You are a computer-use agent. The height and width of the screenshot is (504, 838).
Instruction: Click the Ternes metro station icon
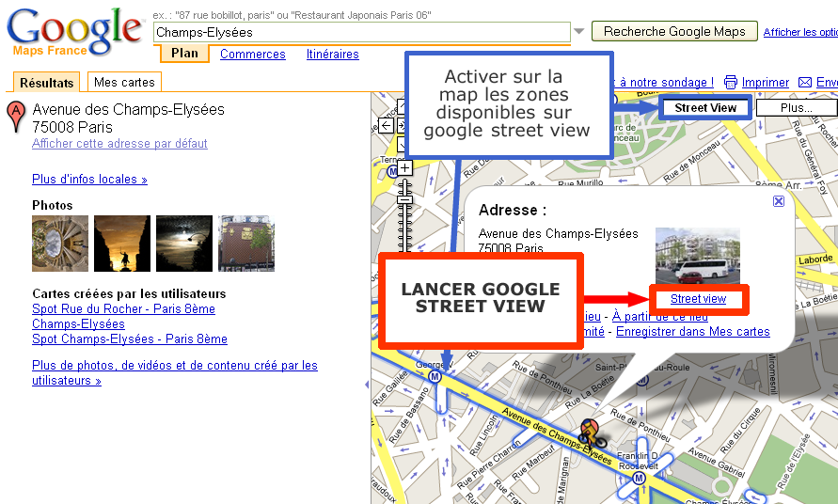(x=392, y=171)
